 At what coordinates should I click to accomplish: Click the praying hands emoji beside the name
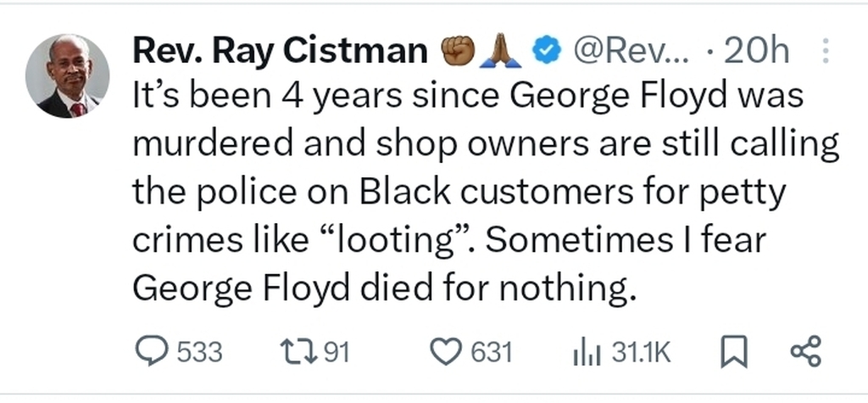[x=502, y=53]
